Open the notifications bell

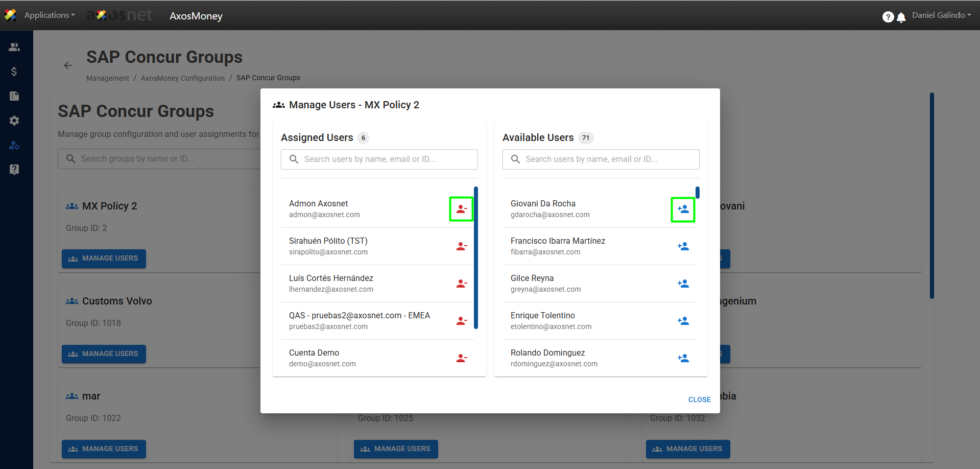tap(901, 17)
